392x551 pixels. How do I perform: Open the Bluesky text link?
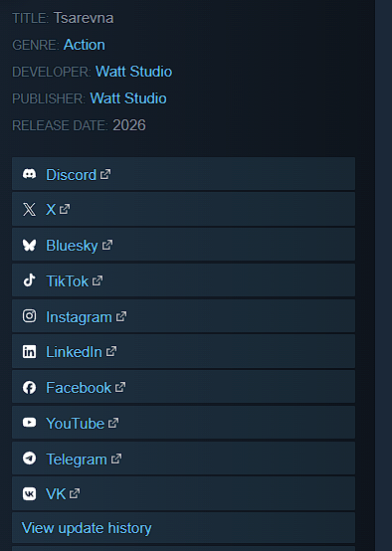pos(72,246)
